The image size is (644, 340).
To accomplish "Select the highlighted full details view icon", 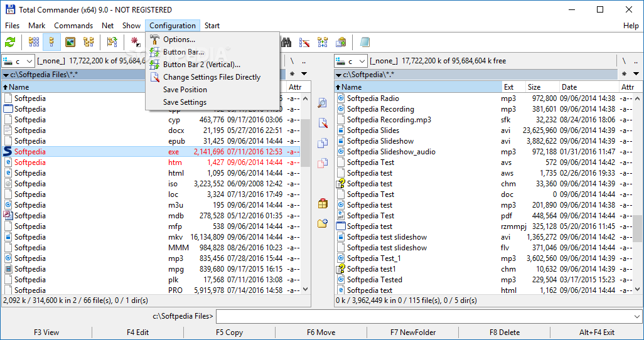I will pos(51,42).
